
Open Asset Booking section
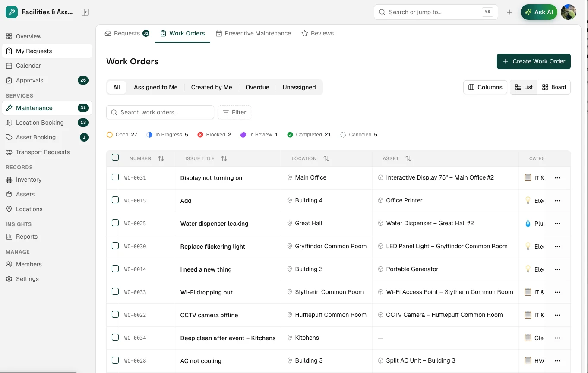[x=47, y=137]
